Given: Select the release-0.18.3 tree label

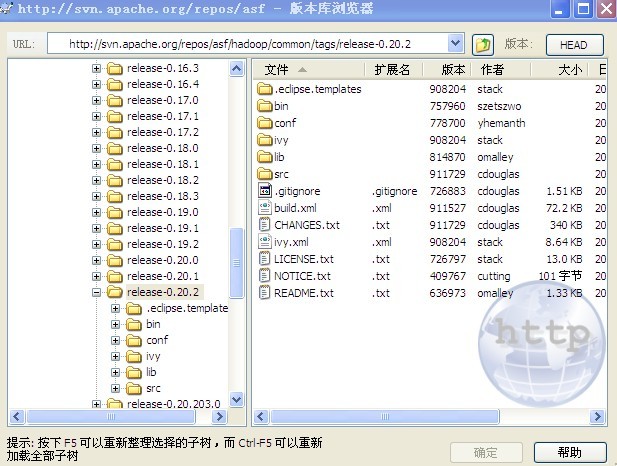Looking at the screenshot, I should [x=163, y=196].
